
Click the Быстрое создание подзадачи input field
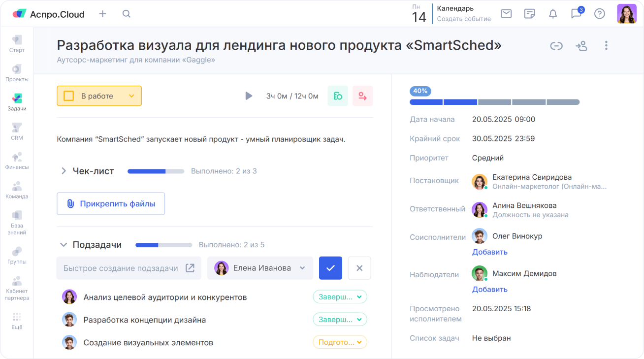click(121, 268)
